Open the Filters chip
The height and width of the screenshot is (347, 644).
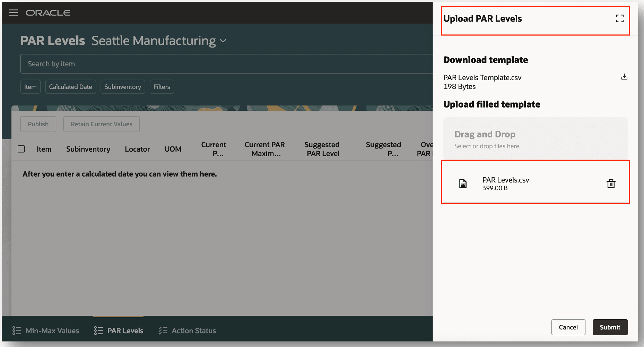click(x=162, y=87)
